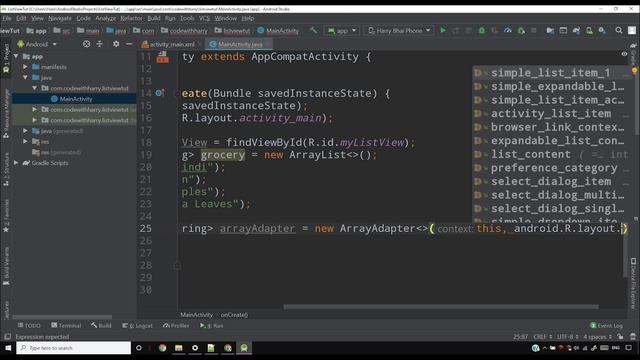Image resolution: width=640 pixels, height=360 pixels.
Task: Toggle the inspection eye icon in editor corner
Action: (x=624, y=54)
